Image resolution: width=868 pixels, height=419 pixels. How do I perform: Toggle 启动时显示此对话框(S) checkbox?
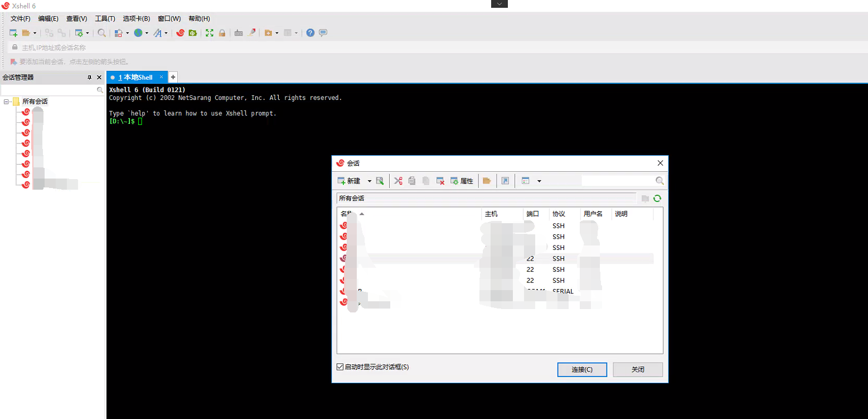click(340, 367)
